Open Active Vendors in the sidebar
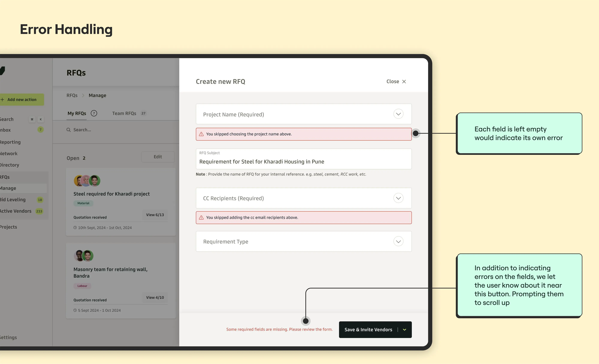The height and width of the screenshot is (364, 599). 16,211
